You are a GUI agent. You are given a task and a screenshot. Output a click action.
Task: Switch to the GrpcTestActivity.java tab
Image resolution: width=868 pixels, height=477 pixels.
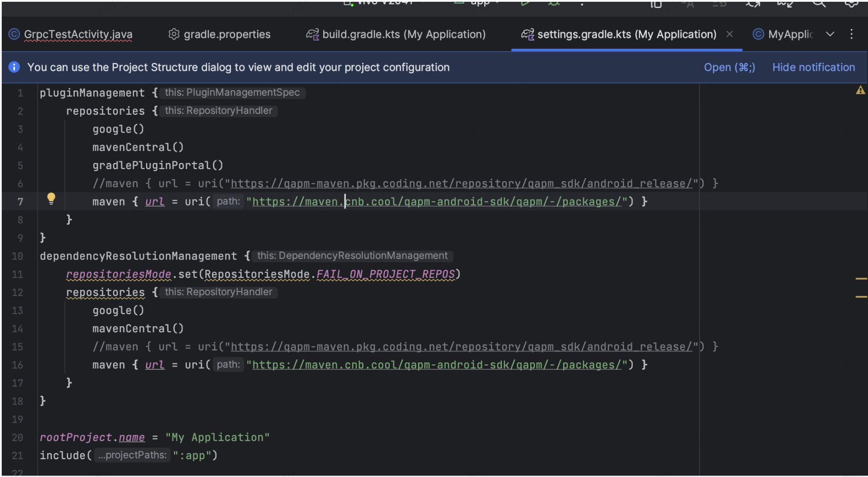click(x=78, y=34)
